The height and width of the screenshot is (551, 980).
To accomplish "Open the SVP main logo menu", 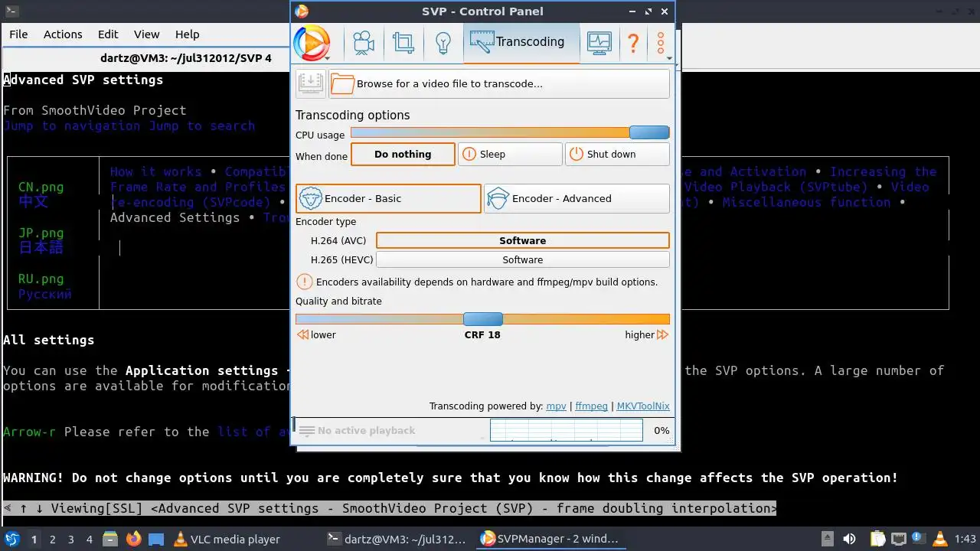I will click(312, 43).
